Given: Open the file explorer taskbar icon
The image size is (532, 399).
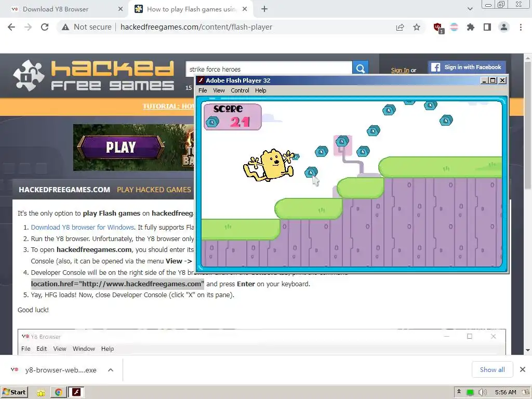Looking at the screenshot, I should pos(41,393).
